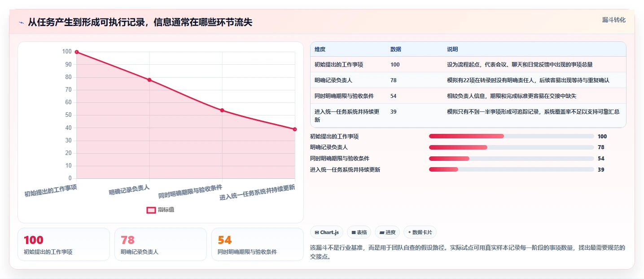Click x-axis label 初始提出的工作事项 under chart
Image resolution: width=644 pixels, height=279 pixels.
point(51,190)
